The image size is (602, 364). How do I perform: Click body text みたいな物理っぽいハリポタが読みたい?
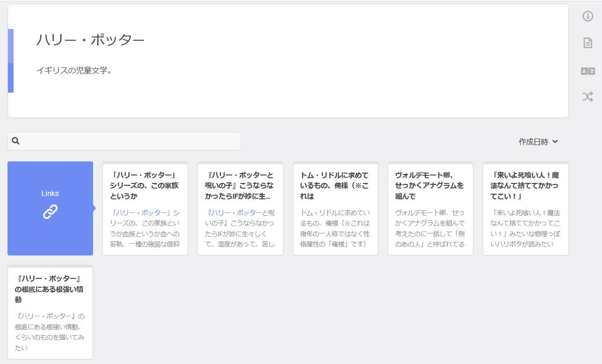pyautogui.click(x=526, y=239)
